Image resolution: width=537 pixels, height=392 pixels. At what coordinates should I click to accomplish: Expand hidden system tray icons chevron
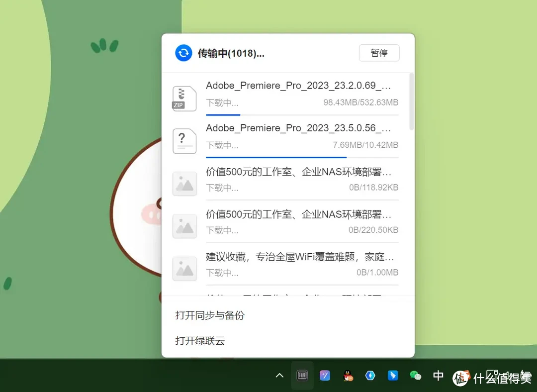click(279, 376)
